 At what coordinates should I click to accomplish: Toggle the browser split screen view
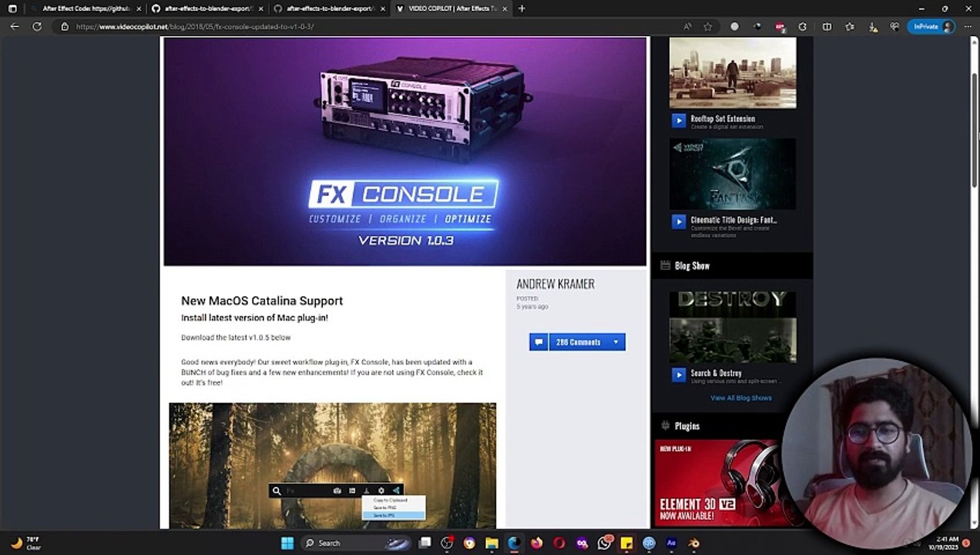(x=827, y=26)
